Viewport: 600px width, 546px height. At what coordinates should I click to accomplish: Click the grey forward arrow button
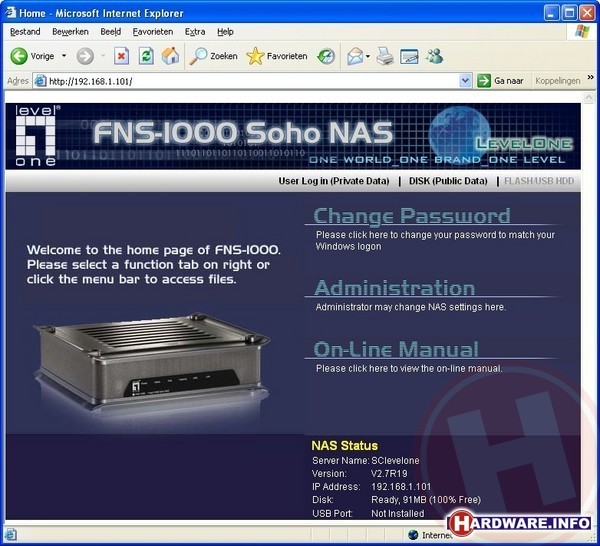pos(85,56)
